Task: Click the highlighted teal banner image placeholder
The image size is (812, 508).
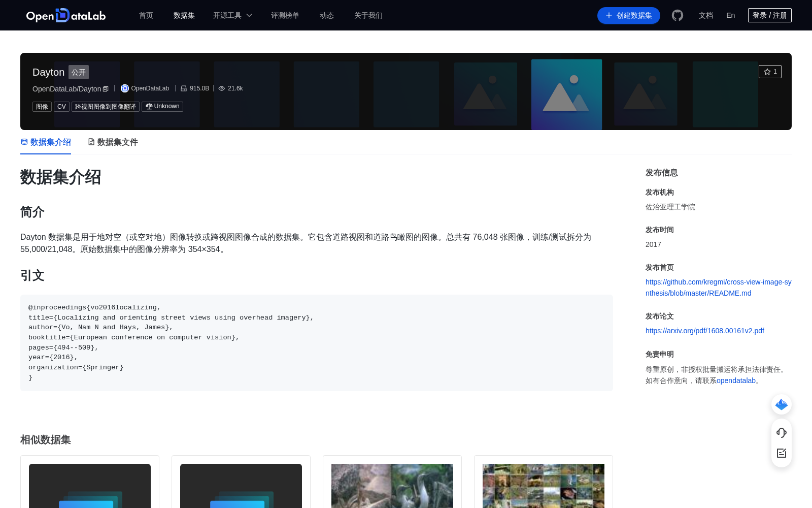Action: tap(567, 94)
